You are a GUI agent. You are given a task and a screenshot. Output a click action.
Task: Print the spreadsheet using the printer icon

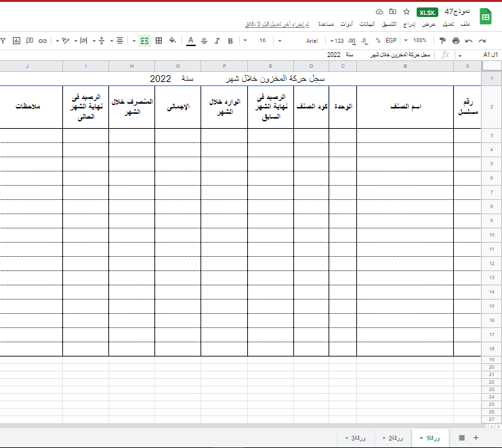456,41
